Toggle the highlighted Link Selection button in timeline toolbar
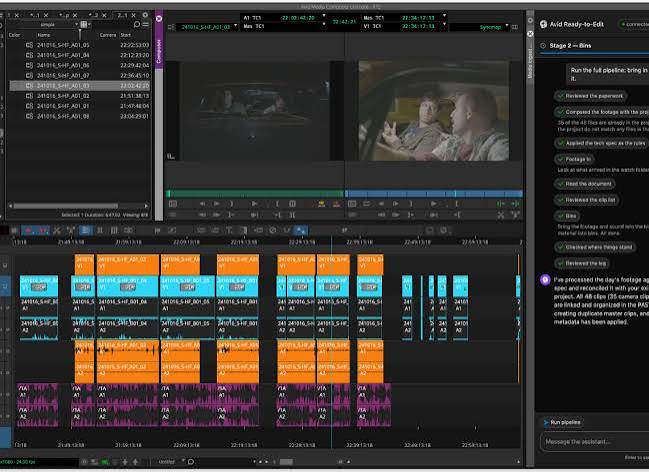 pos(86,230)
